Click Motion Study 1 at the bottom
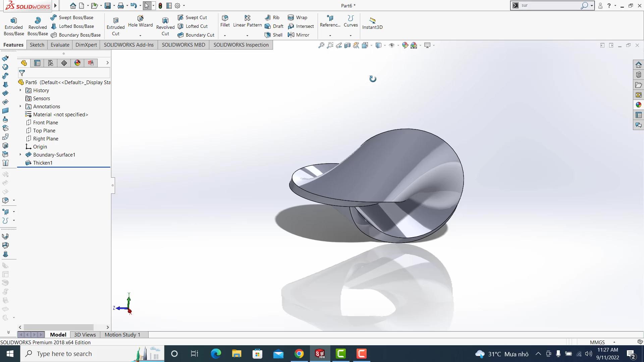Image resolution: width=644 pixels, height=362 pixels. (122, 335)
